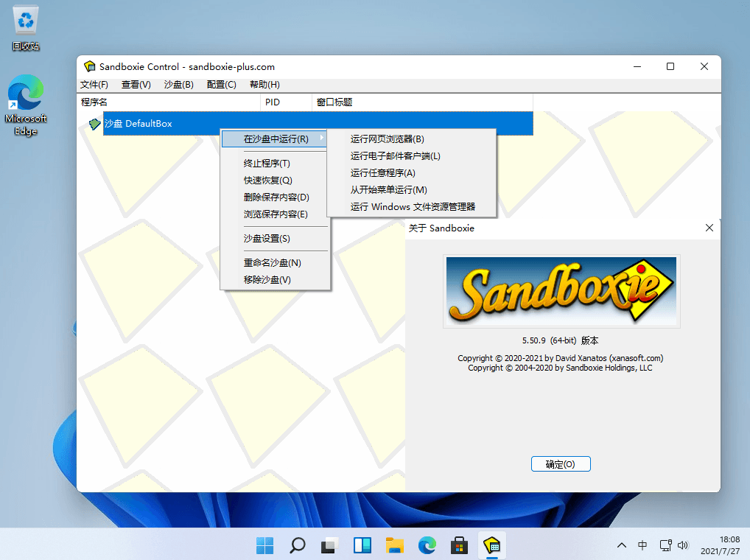Open the volume tray icon

[682, 545]
